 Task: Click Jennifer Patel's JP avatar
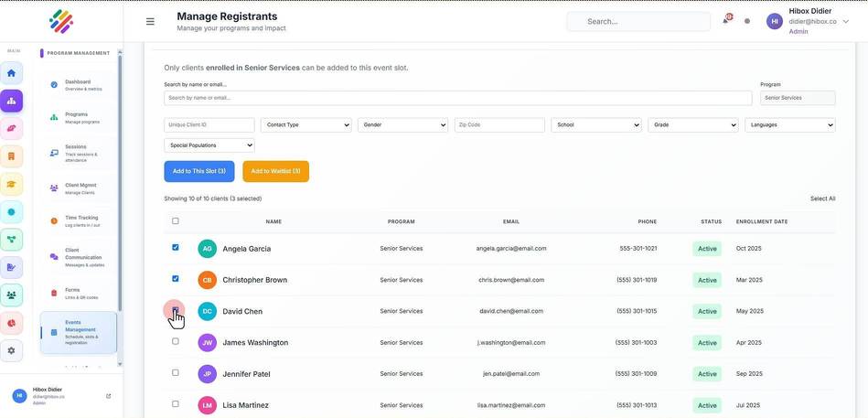[x=207, y=374]
